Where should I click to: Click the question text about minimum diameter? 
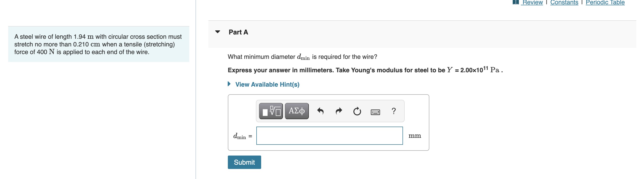[302, 57]
